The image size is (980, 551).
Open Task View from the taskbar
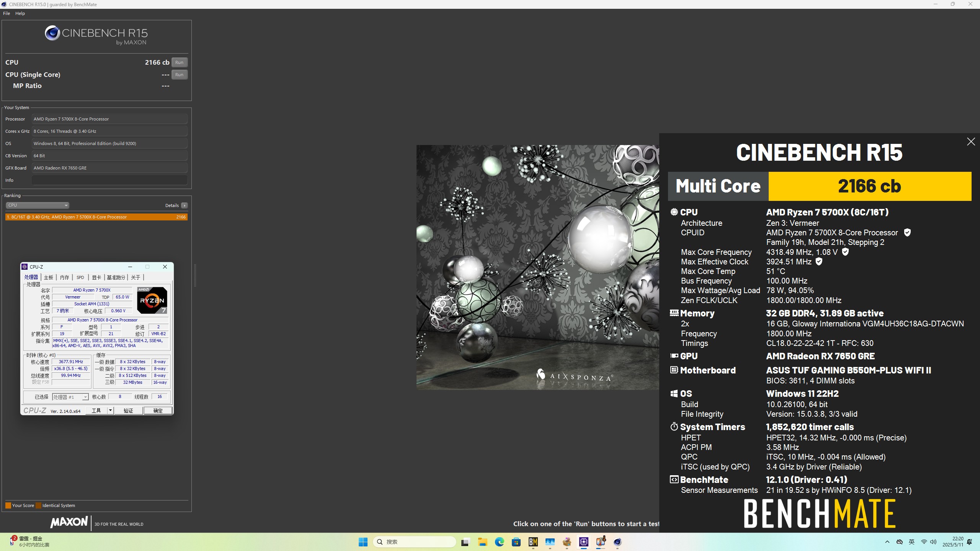point(465,542)
